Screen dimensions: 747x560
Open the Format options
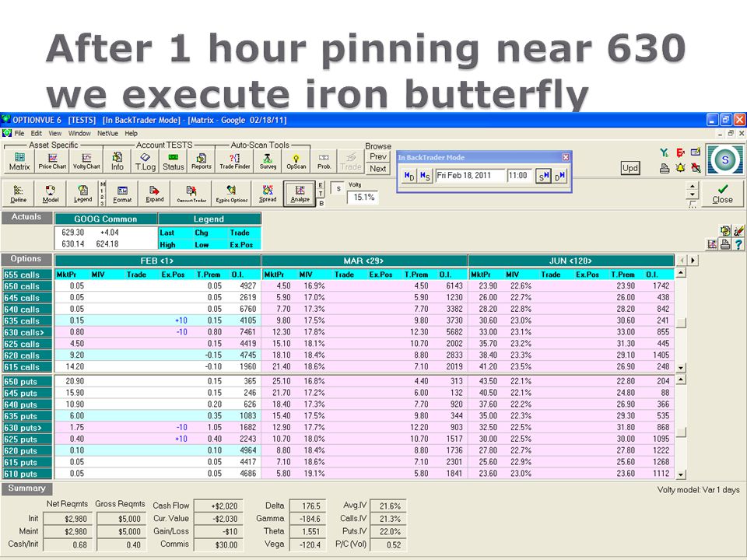coord(122,194)
